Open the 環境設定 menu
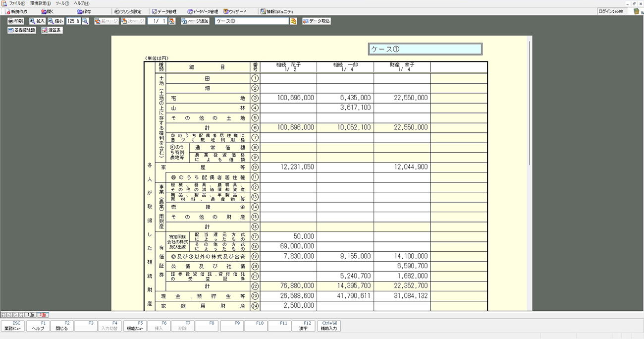Viewport: 644px width, 339px height. pyautogui.click(x=40, y=3)
